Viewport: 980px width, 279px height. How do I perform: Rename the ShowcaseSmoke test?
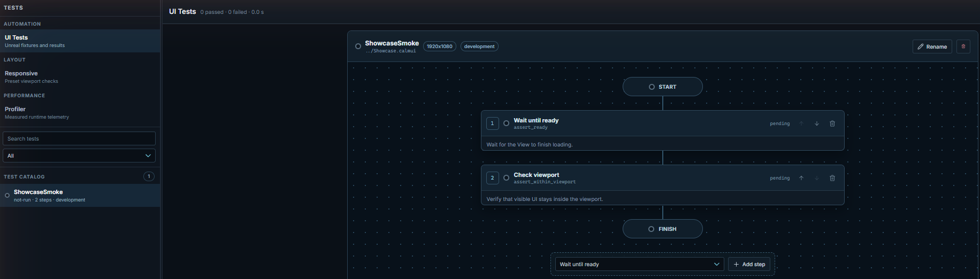[932, 46]
